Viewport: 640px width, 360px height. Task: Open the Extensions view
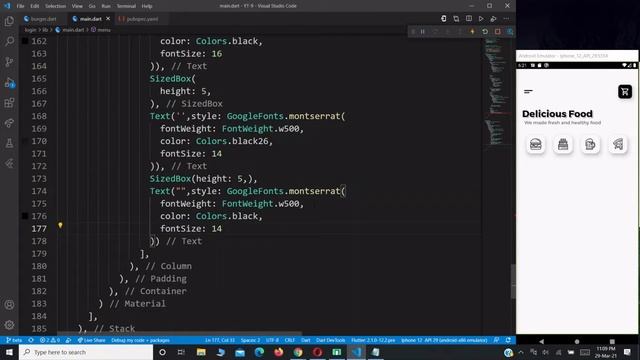(9, 102)
